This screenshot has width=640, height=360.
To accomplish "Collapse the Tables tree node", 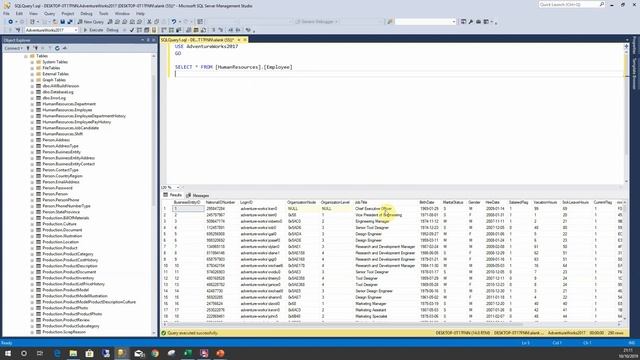I will point(26,56).
